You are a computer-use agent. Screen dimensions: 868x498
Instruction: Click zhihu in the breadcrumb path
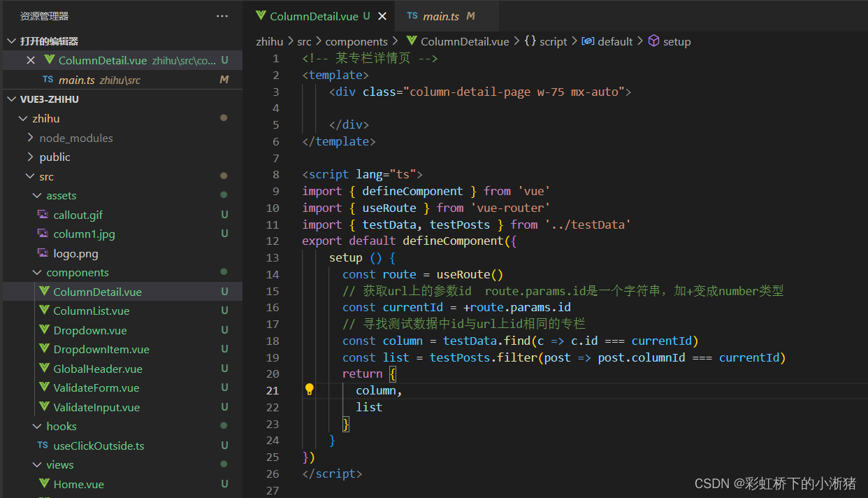(270, 41)
